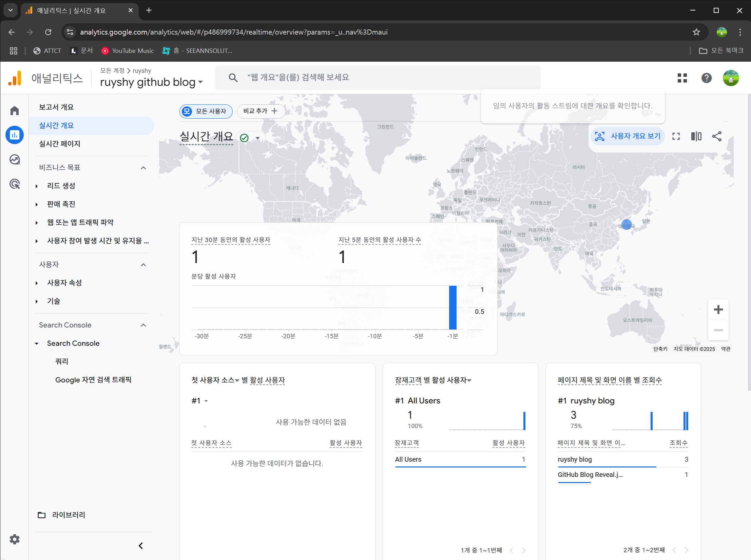Click 사용자 개요 보기 button

point(627,136)
